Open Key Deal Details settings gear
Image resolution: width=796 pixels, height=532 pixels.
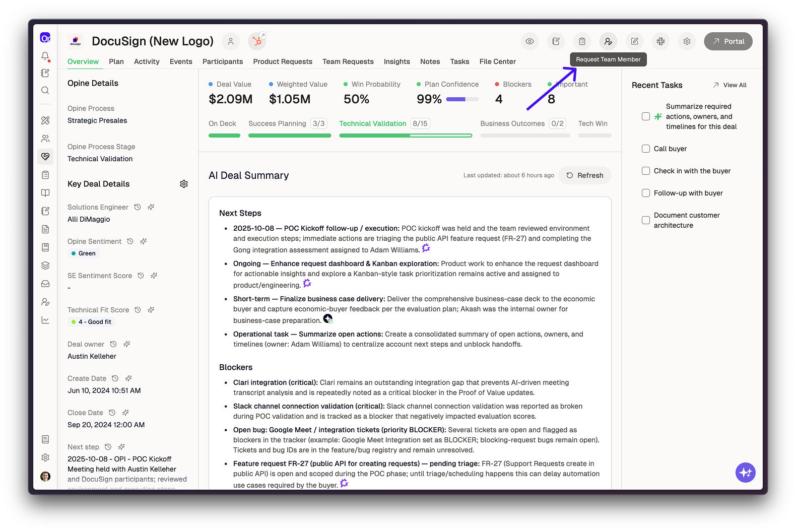click(x=184, y=184)
